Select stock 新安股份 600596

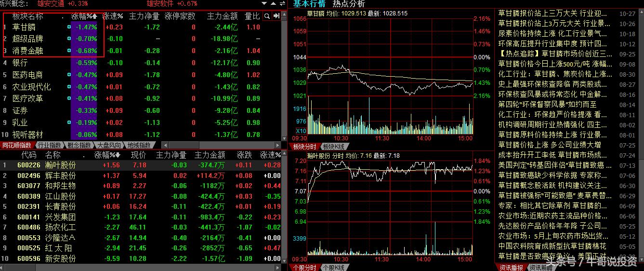click(x=141, y=258)
